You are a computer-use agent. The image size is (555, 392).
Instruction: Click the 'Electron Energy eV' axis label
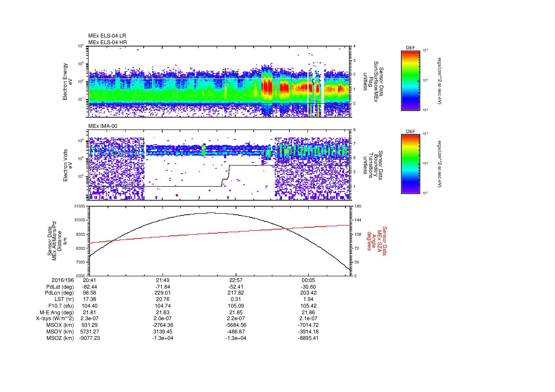click(x=67, y=82)
